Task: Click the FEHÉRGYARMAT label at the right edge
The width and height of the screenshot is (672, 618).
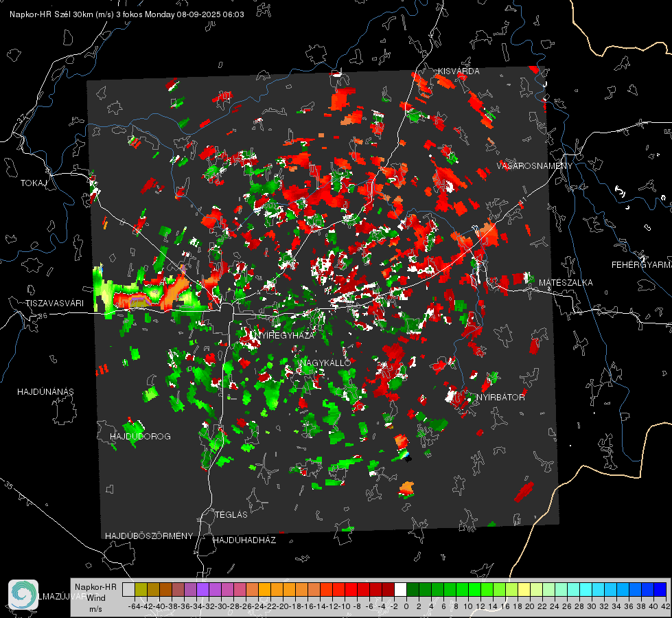Action: (x=641, y=265)
